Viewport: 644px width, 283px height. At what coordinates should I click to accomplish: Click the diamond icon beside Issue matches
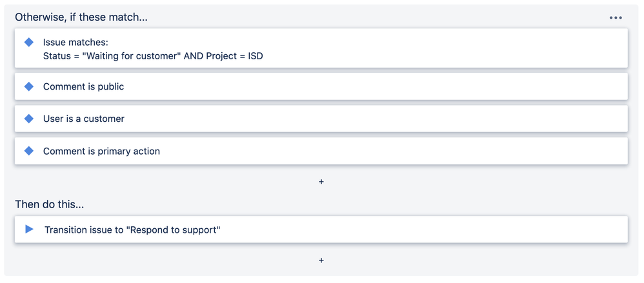pyautogui.click(x=28, y=43)
